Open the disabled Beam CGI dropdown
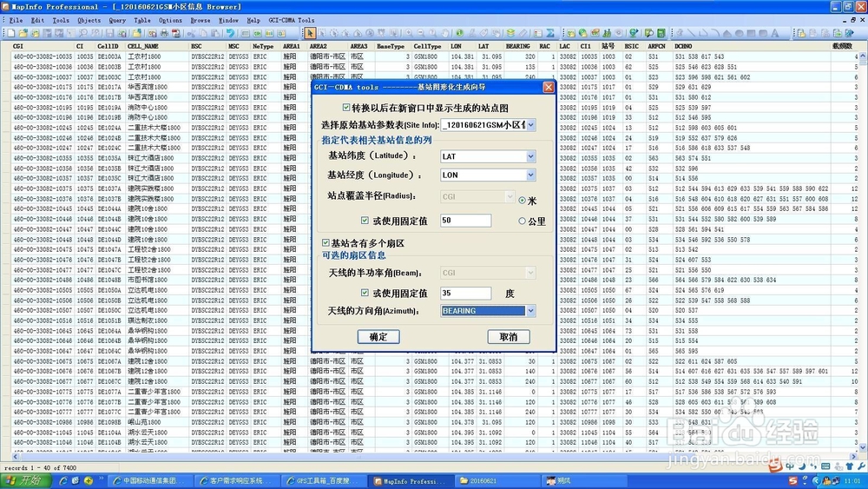This screenshot has height=489, width=868. (530, 273)
